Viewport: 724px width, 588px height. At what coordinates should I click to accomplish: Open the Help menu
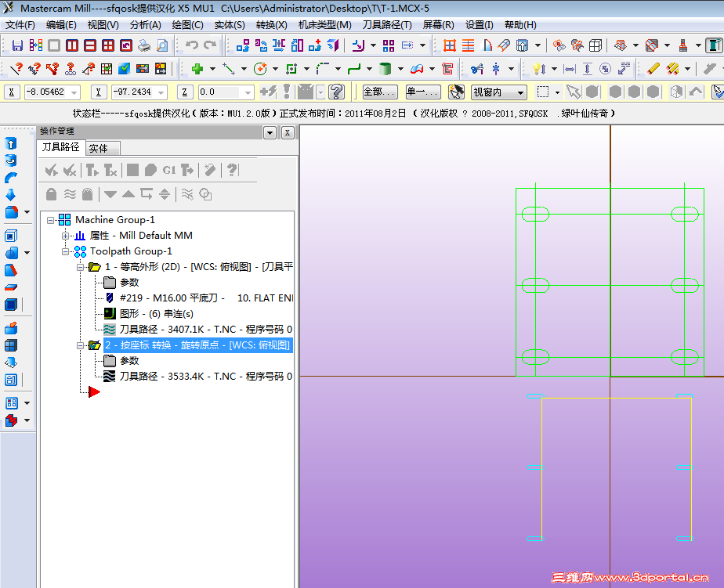point(520,25)
